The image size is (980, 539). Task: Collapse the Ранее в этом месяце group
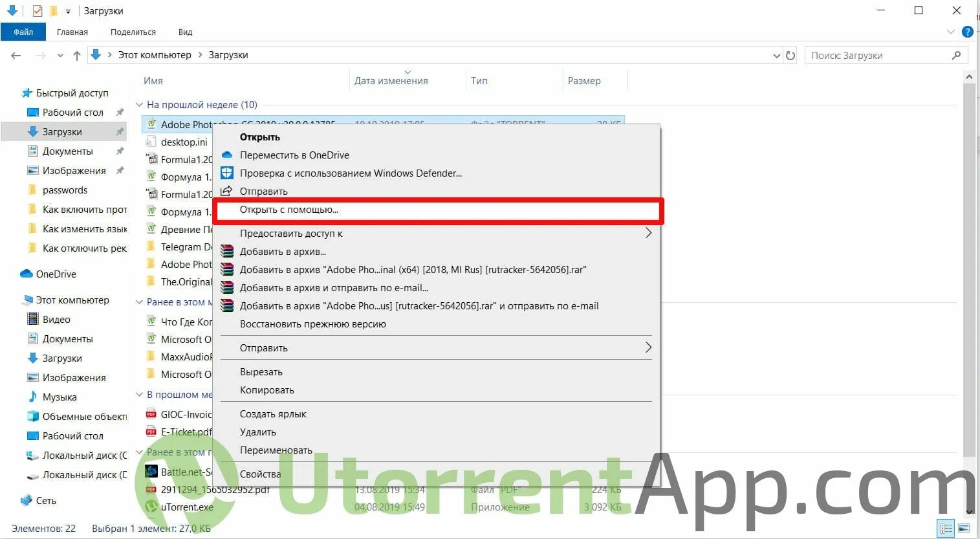point(139,302)
